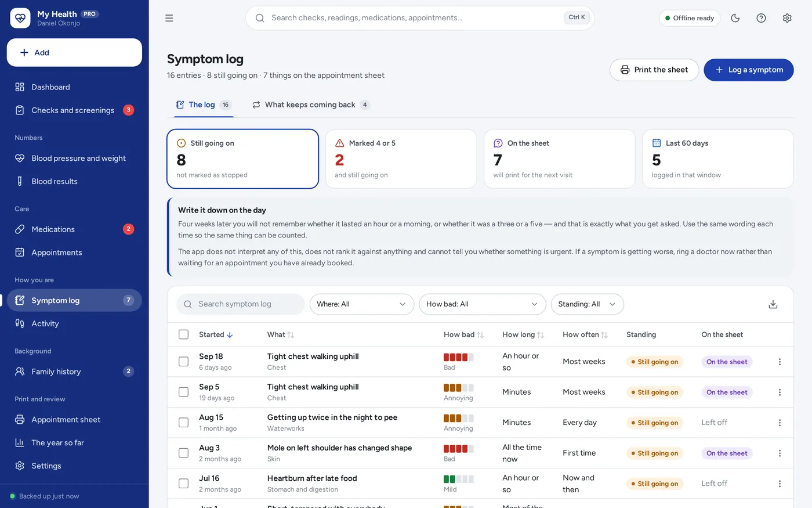Sort the table by How often column
Viewport: 812px width, 508px height.
(585, 334)
